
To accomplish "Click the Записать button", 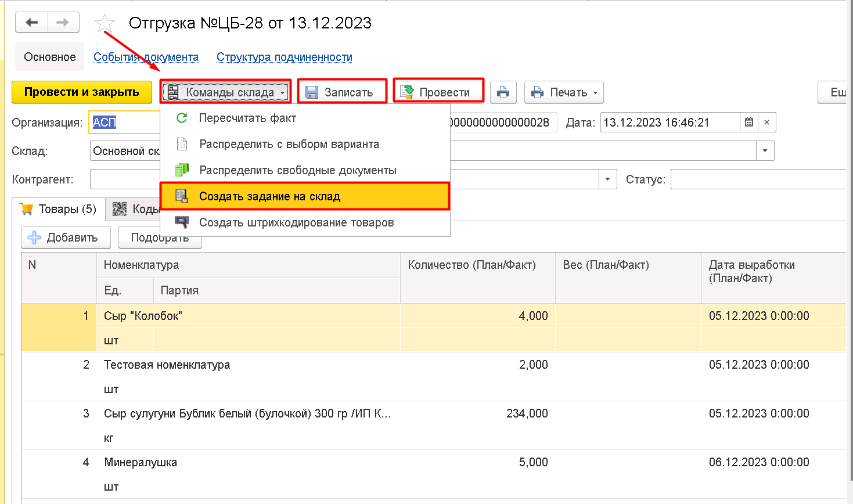I will pyautogui.click(x=342, y=92).
